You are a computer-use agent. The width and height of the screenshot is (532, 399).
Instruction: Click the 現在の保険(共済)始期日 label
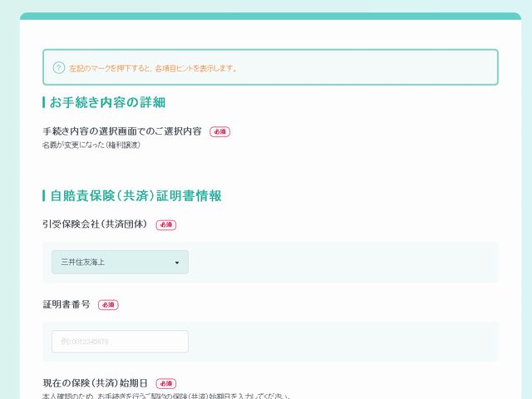click(95, 383)
